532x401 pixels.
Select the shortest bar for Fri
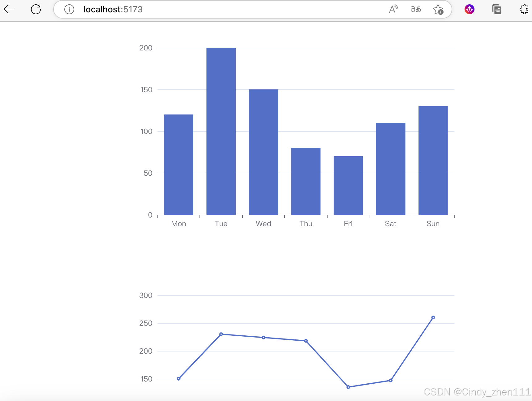tap(348, 186)
